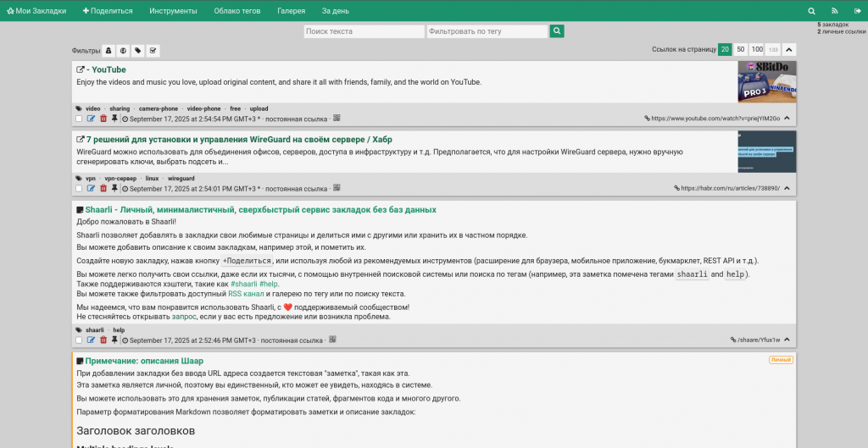
Task: Open the Инструменты menu item
Action: (173, 11)
